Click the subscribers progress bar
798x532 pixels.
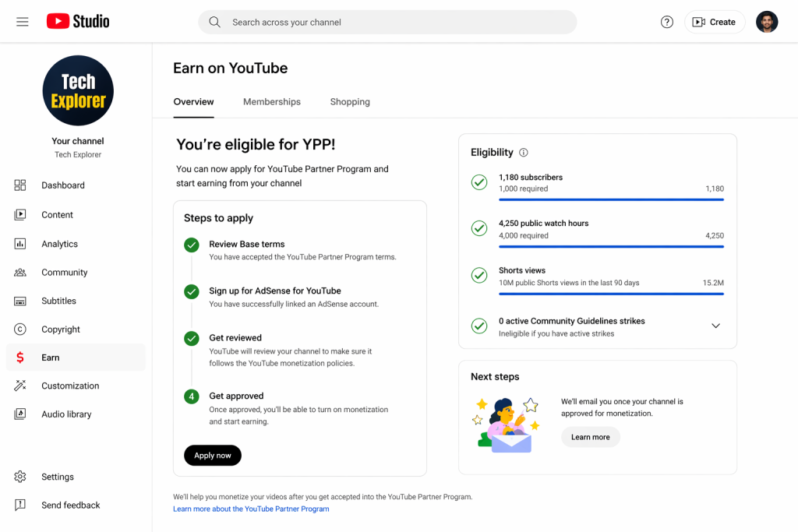pyautogui.click(x=611, y=200)
